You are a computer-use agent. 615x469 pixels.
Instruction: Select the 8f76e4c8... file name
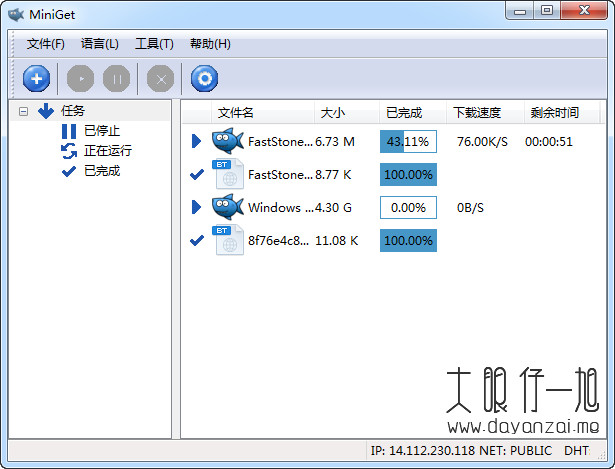pos(278,240)
